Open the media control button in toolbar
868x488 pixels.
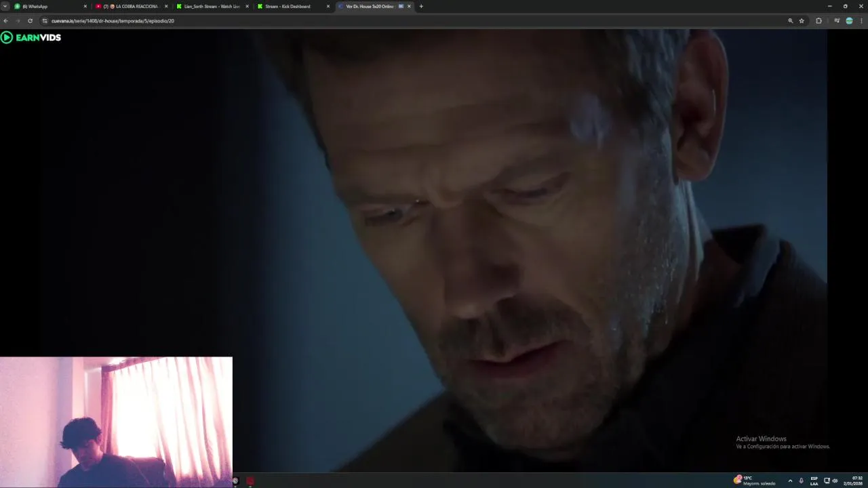(x=837, y=21)
